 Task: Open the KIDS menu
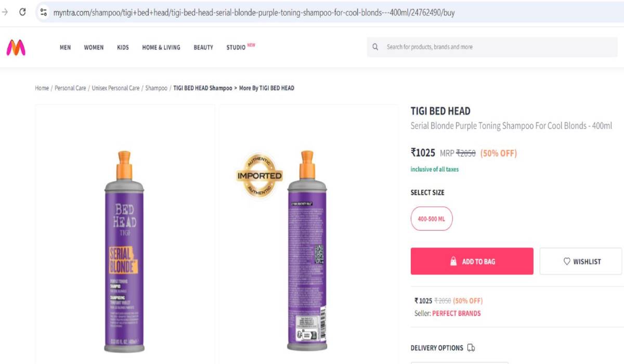[123, 47]
